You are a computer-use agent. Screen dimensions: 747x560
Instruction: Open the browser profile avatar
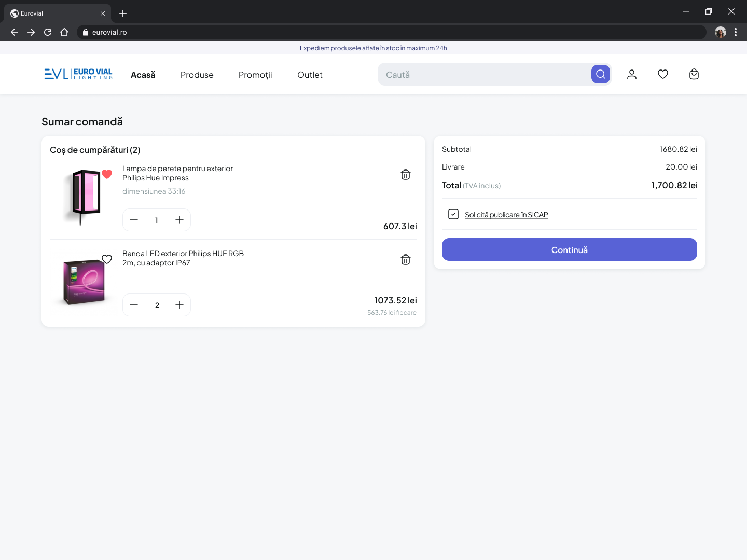click(x=721, y=32)
